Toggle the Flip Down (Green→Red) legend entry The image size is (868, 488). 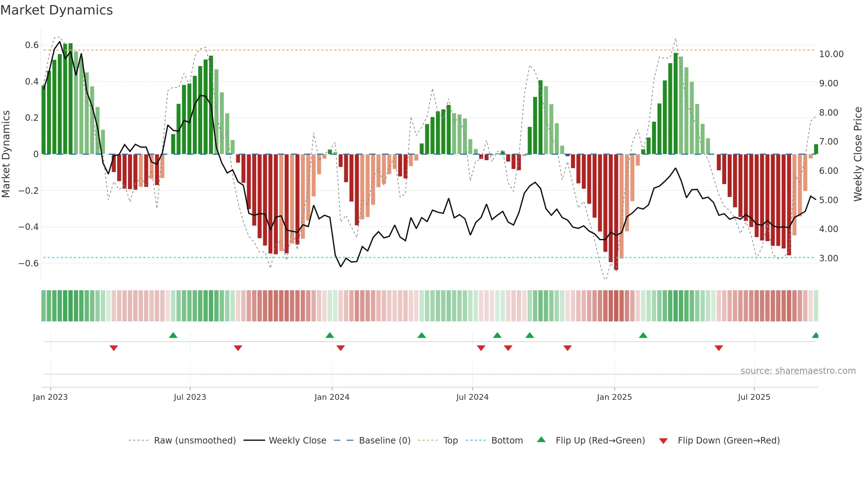tap(719, 440)
